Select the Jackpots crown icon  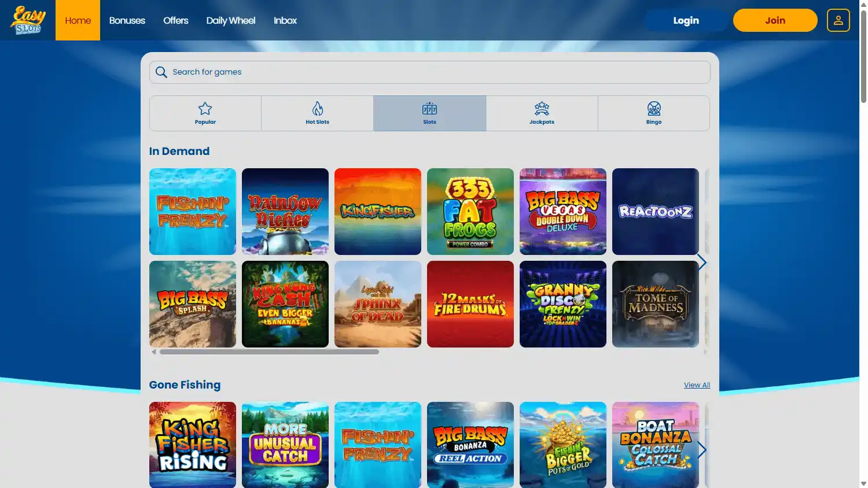pos(542,109)
